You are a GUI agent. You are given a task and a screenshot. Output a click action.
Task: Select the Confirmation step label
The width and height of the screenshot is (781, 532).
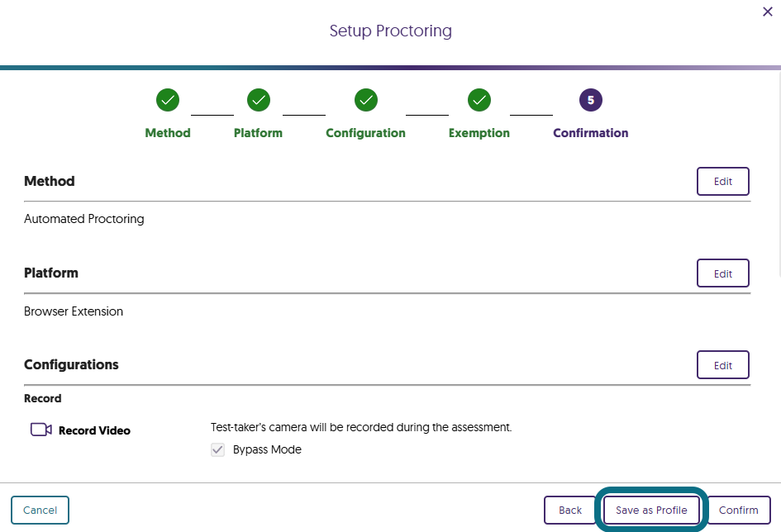[591, 133]
